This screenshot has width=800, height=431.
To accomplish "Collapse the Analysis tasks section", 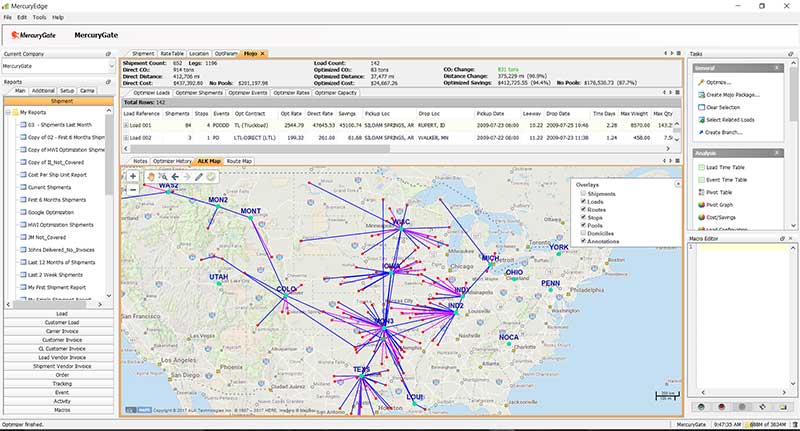I will pos(777,153).
